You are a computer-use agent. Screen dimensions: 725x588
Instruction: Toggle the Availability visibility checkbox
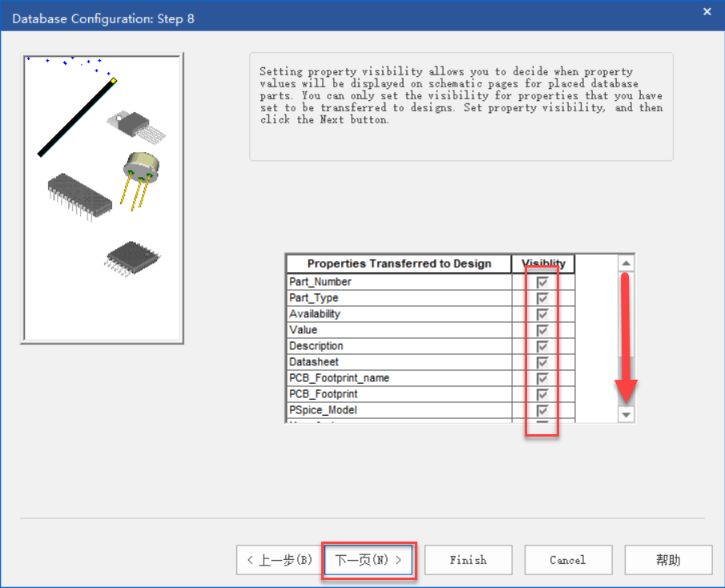[542, 314]
